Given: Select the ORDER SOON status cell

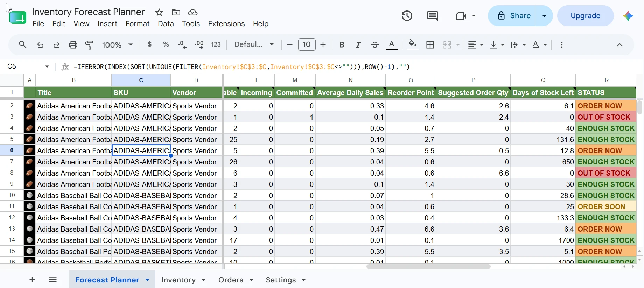Looking at the screenshot, I should tap(606, 207).
